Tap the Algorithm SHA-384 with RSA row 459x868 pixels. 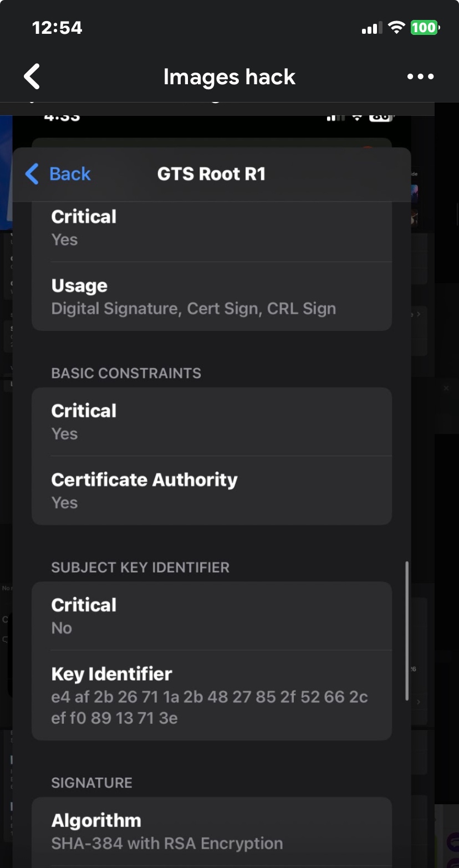click(211, 831)
